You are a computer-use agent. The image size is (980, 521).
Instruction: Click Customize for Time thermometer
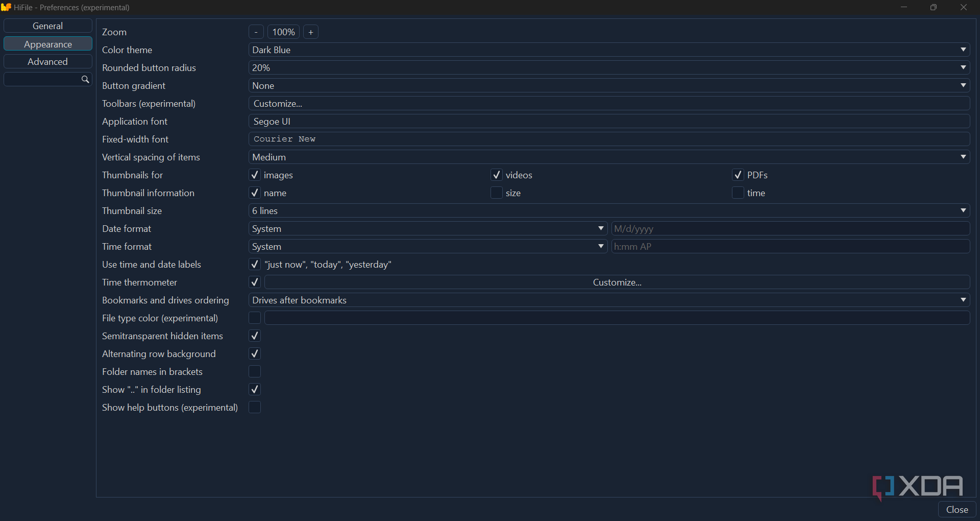pos(617,282)
